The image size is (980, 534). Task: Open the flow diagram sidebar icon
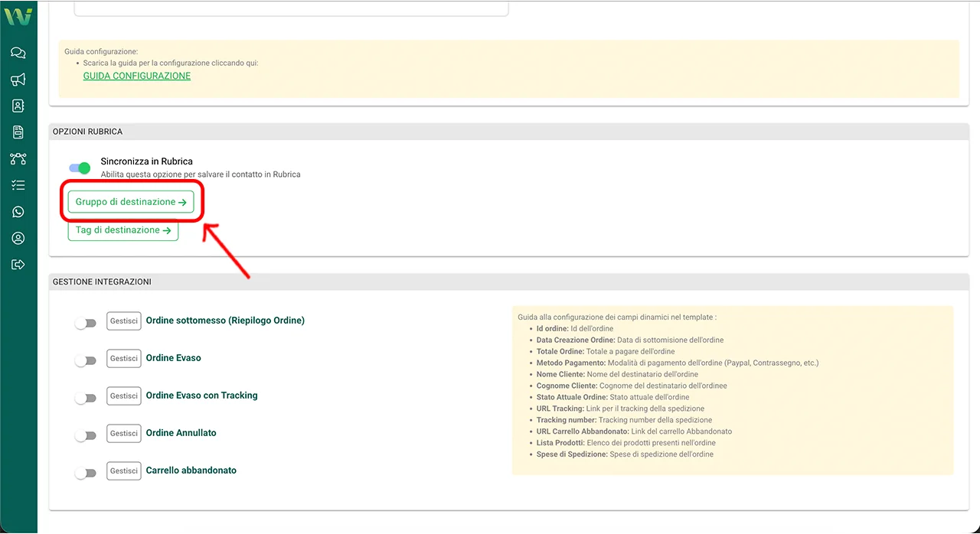[18, 159]
